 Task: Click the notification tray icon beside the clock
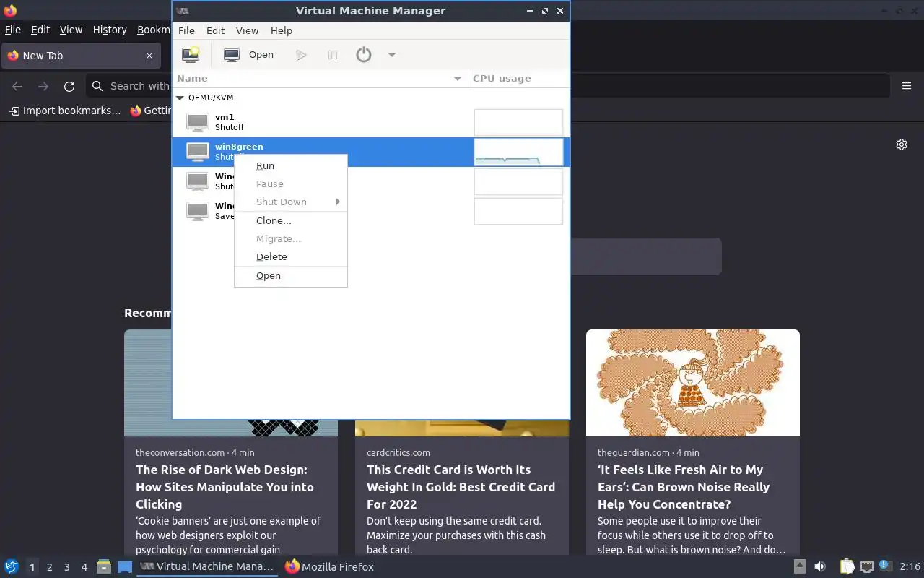[x=886, y=566]
